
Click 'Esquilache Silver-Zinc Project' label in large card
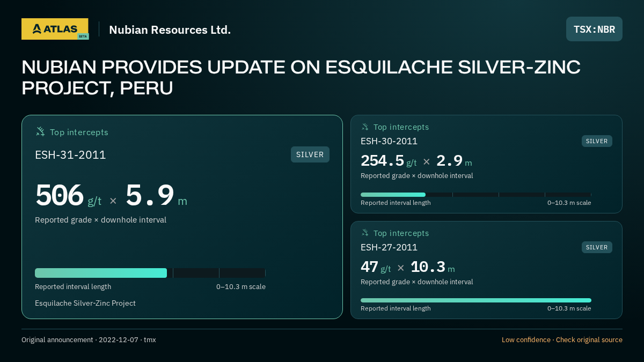click(x=85, y=303)
